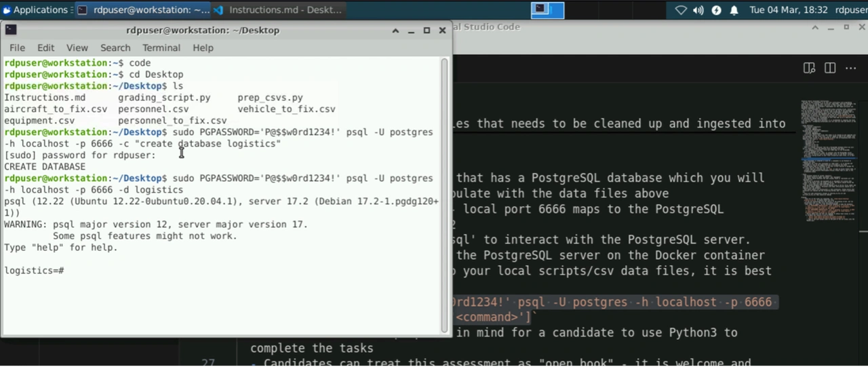Open the Help menu in terminal
868x367 pixels.
(203, 47)
